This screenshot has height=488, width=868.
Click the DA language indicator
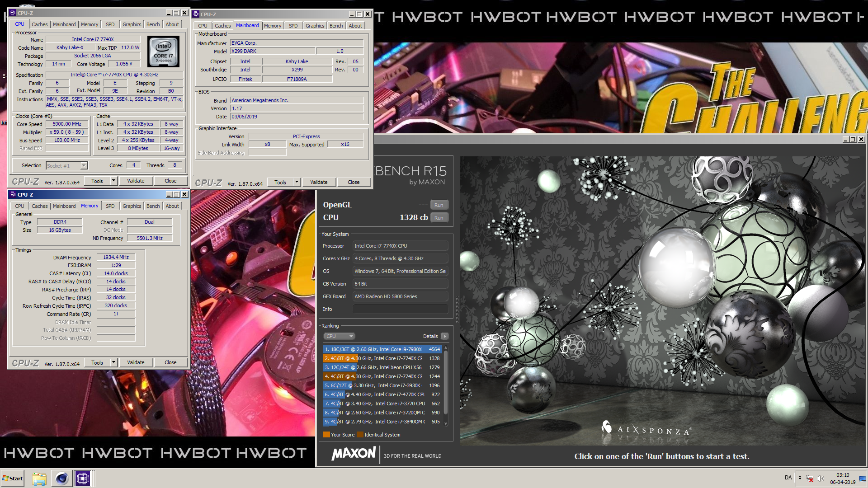[788, 478]
